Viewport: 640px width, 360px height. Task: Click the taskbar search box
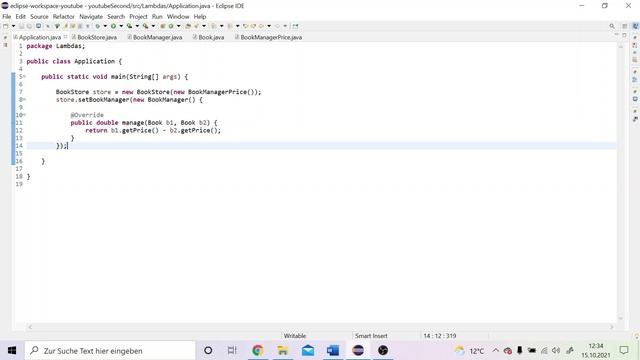pos(110,351)
